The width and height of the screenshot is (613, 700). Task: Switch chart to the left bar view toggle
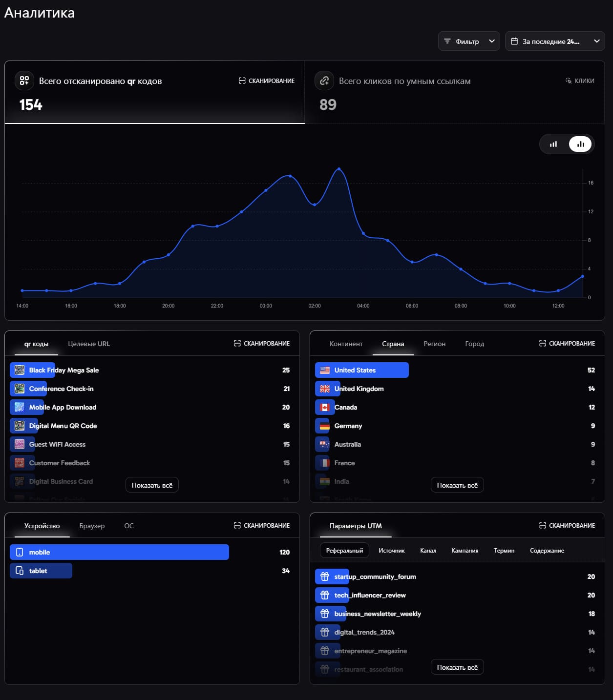tap(553, 144)
